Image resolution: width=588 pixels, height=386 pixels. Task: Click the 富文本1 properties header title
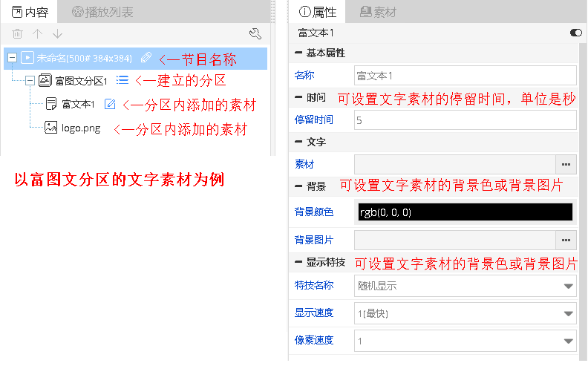(316, 33)
